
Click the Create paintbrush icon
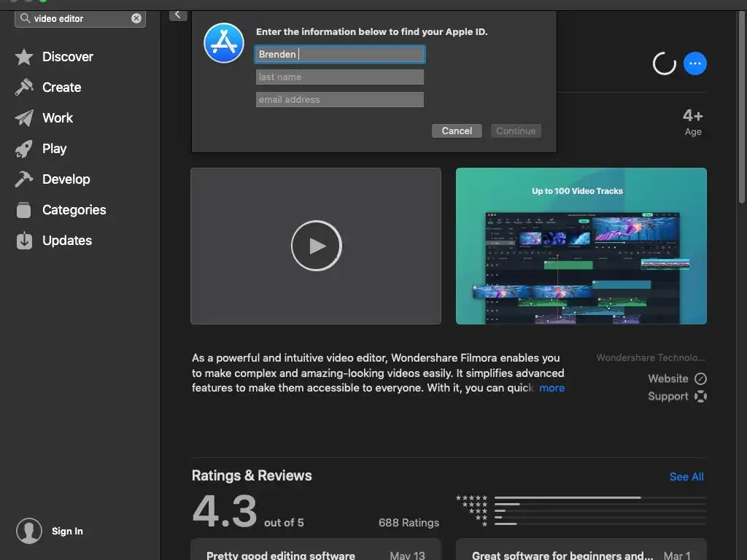click(24, 87)
